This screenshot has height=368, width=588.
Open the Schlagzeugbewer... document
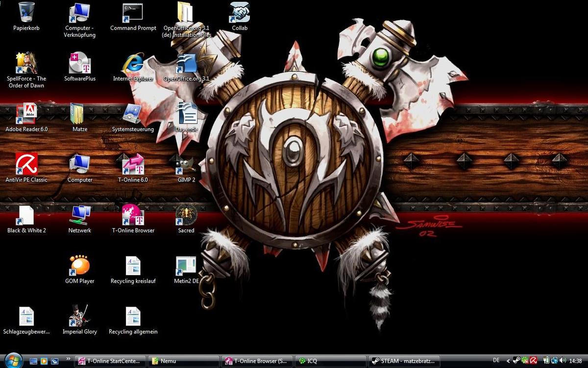point(26,320)
